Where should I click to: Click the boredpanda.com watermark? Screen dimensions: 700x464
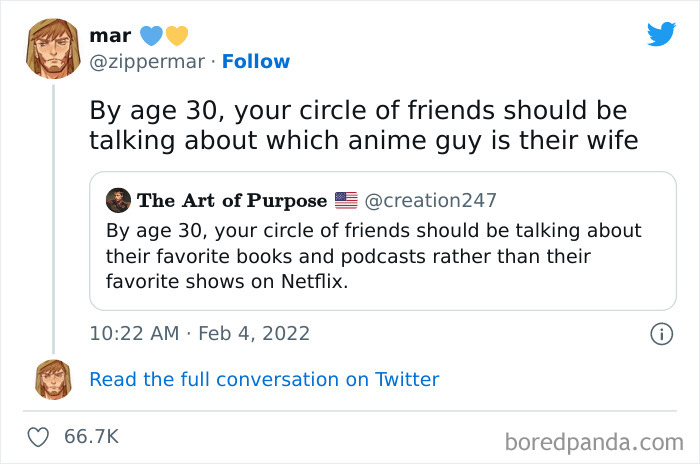click(x=593, y=440)
